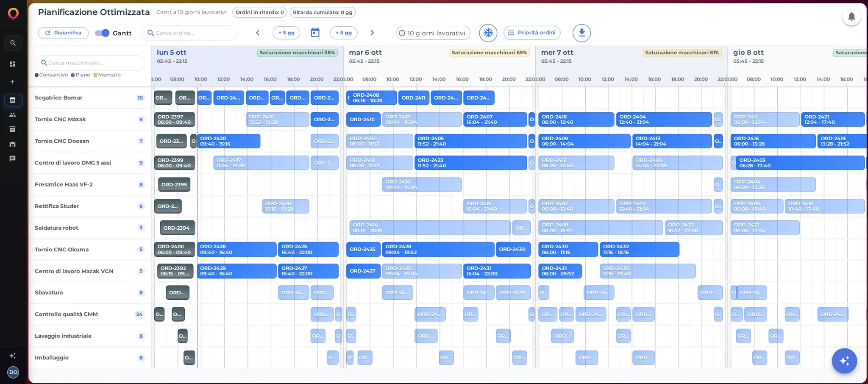This screenshot has height=384, width=868.
Task: Click the Ordini in ritardo: 0 badge
Action: point(259,12)
